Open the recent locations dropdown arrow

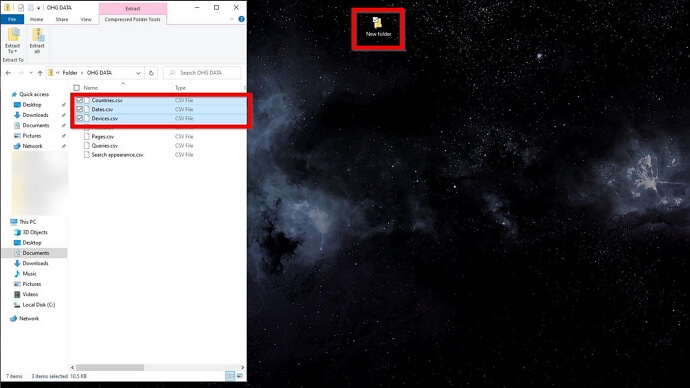31,73
